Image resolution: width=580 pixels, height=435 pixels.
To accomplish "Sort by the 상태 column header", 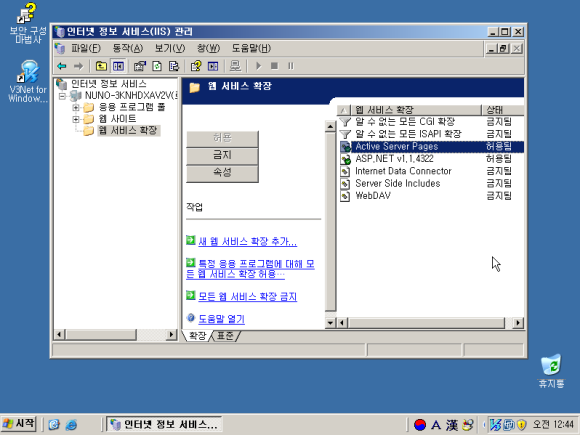I will pos(503,110).
